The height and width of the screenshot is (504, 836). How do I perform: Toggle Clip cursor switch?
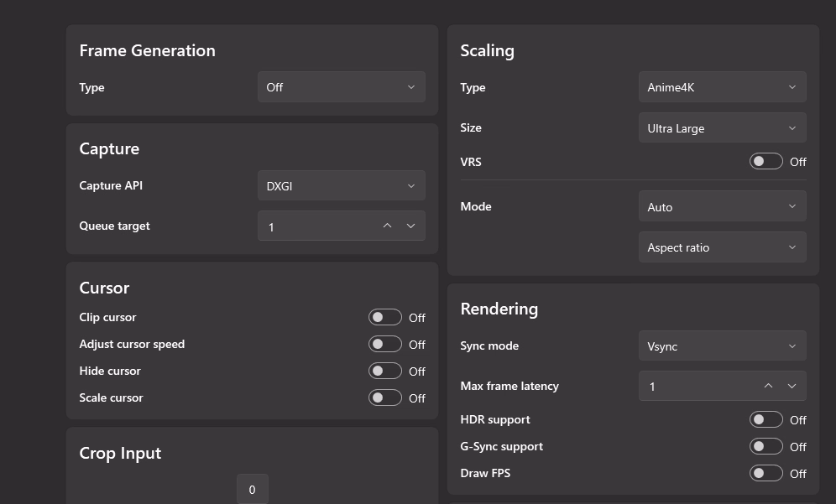385,318
